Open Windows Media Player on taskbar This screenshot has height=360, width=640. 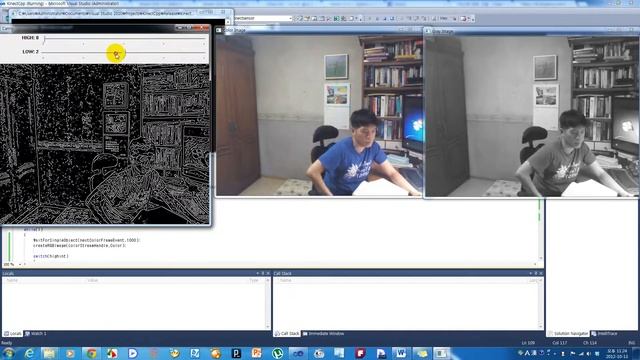[x=71, y=353]
